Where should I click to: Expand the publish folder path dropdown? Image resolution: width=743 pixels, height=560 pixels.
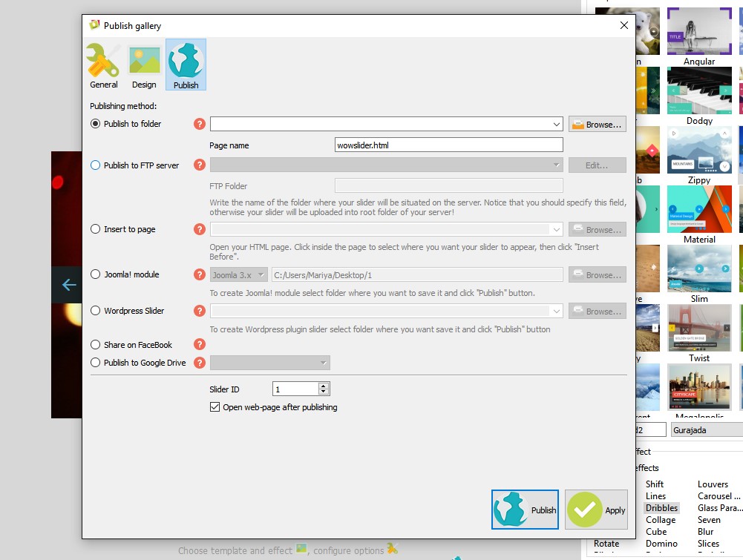(556, 124)
